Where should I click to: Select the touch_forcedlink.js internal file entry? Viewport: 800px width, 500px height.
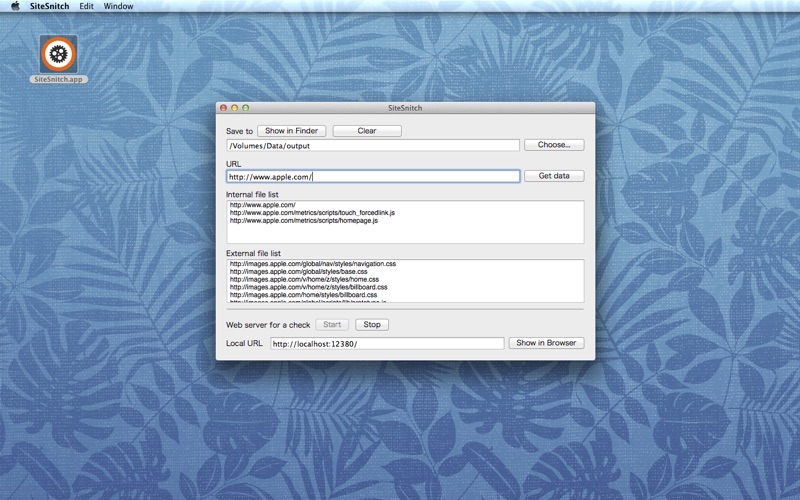point(312,213)
